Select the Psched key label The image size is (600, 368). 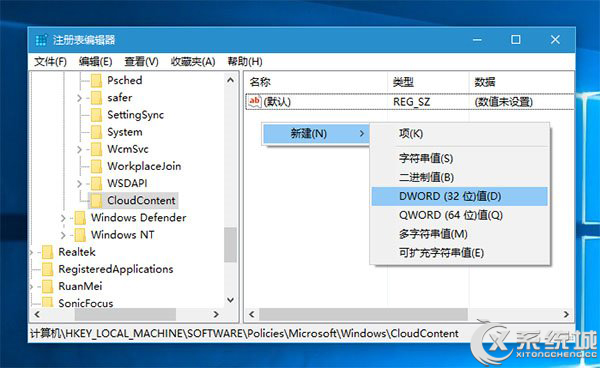(125, 80)
